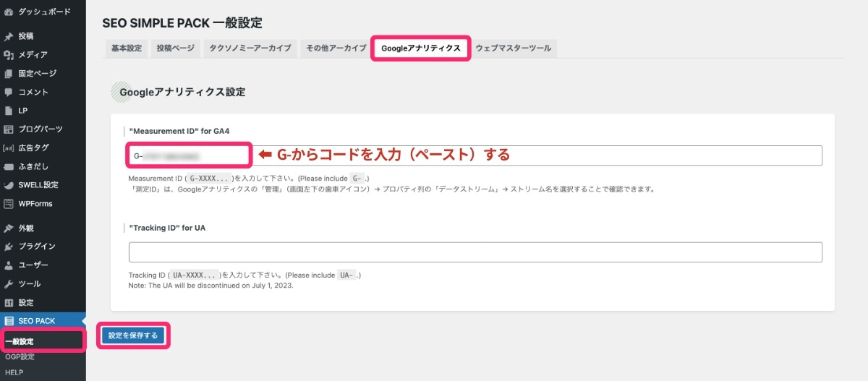Open the 設定 menu label in sidebar
This screenshot has width=868, height=381.
click(26, 303)
